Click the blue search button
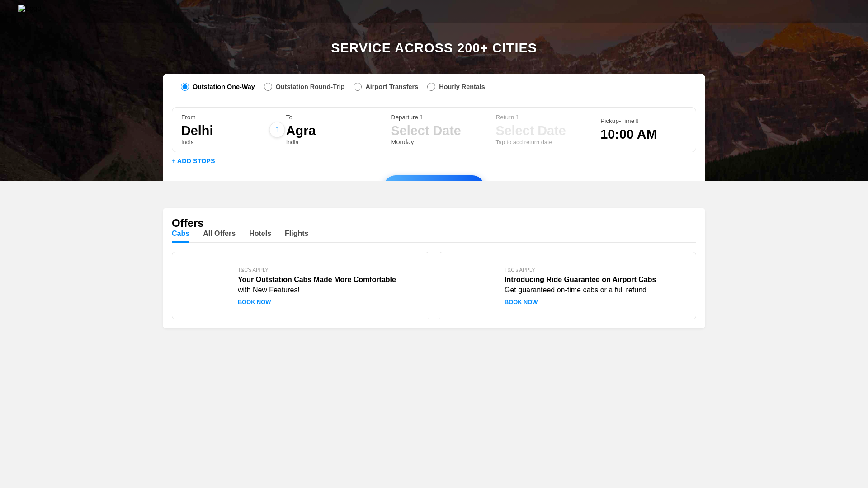The width and height of the screenshot is (868, 488). tap(434, 178)
